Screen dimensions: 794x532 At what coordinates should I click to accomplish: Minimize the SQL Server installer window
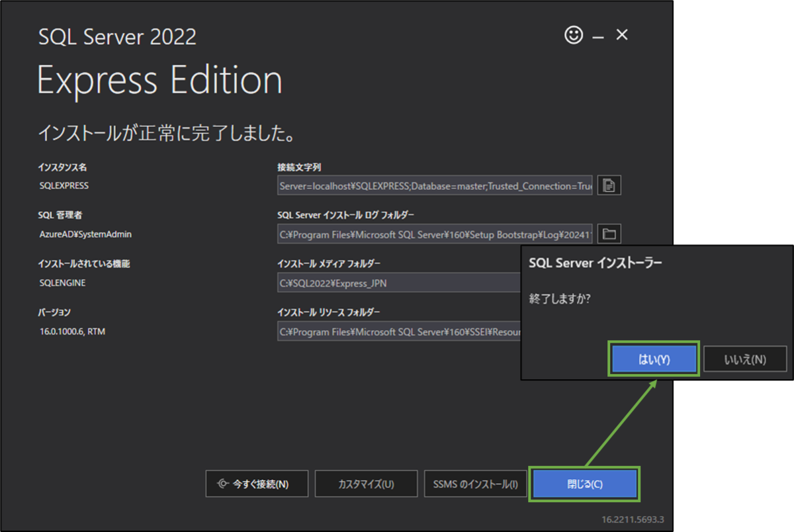598,36
